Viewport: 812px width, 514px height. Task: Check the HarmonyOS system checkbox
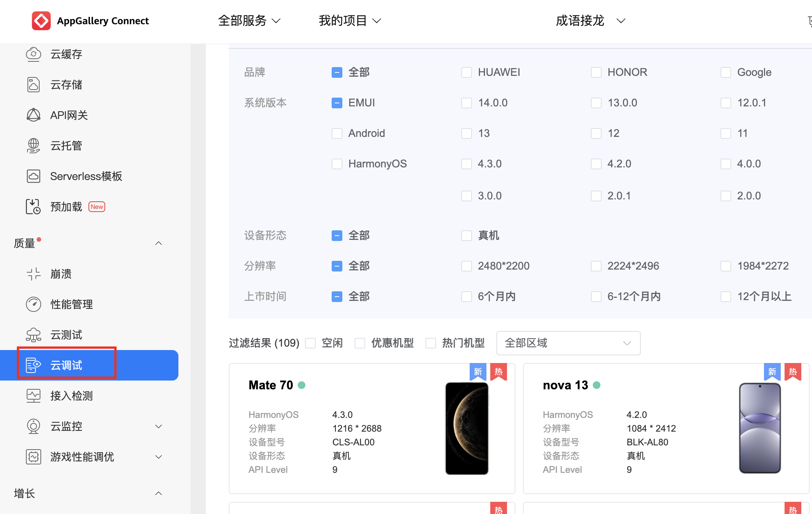(337, 164)
